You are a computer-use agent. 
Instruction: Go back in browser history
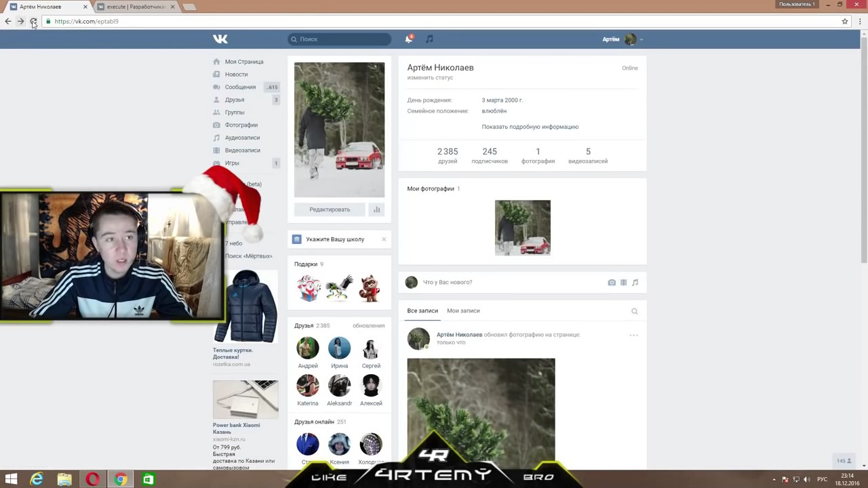8,21
